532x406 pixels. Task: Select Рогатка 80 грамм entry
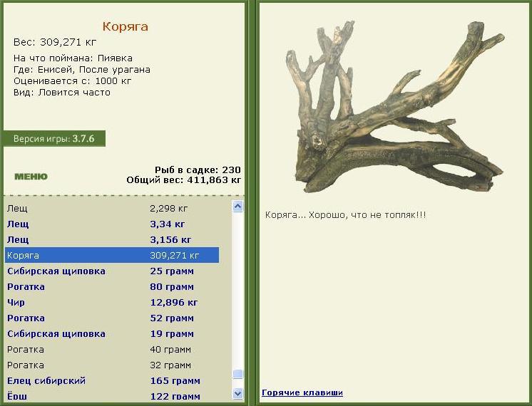coord(112,287)
